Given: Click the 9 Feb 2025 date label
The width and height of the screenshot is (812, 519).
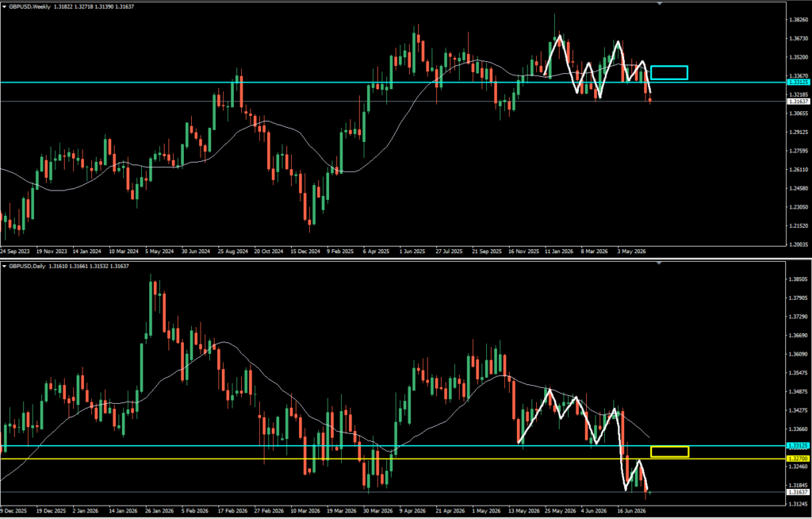Looking at the screenshot, I should (339, 251).
